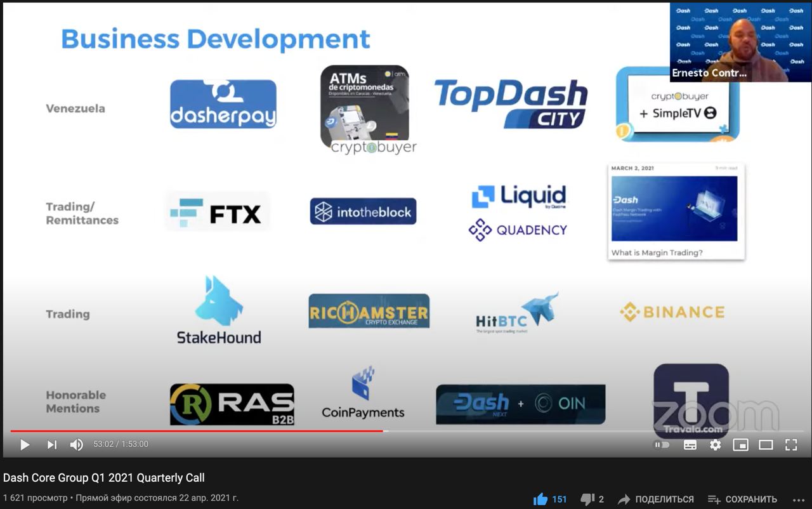Image resolution: width=812 pixels, height=509 pixels.
Task: Click the CoinPayments logo on the slide
Action: 363,392
